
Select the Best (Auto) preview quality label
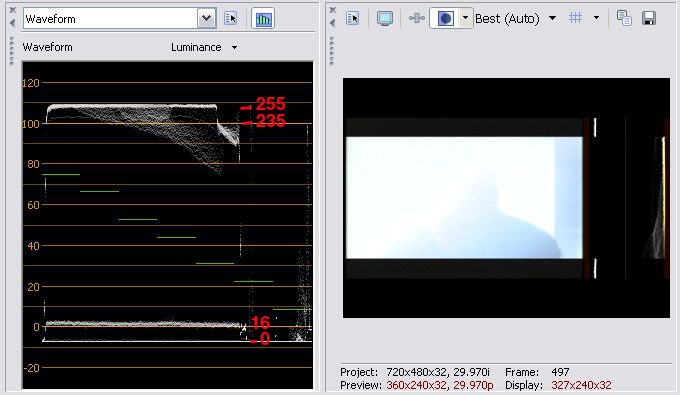coord(507,19)
